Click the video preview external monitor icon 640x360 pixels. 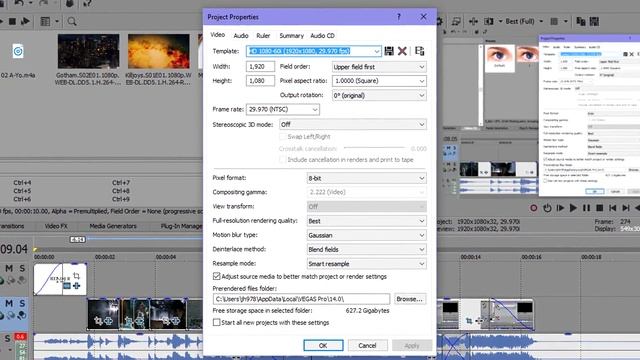tap(456, 21)
